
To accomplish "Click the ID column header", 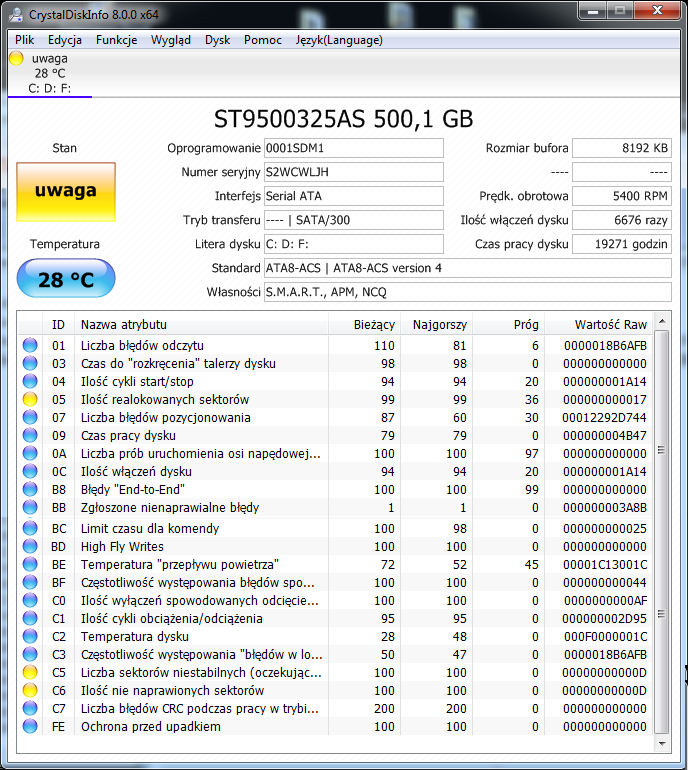I will tap(58, 325).
